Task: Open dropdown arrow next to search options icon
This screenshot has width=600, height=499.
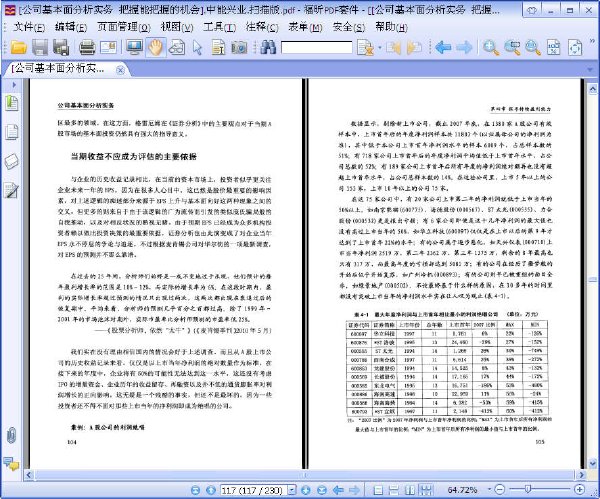Action: click(x=380, y=48)
